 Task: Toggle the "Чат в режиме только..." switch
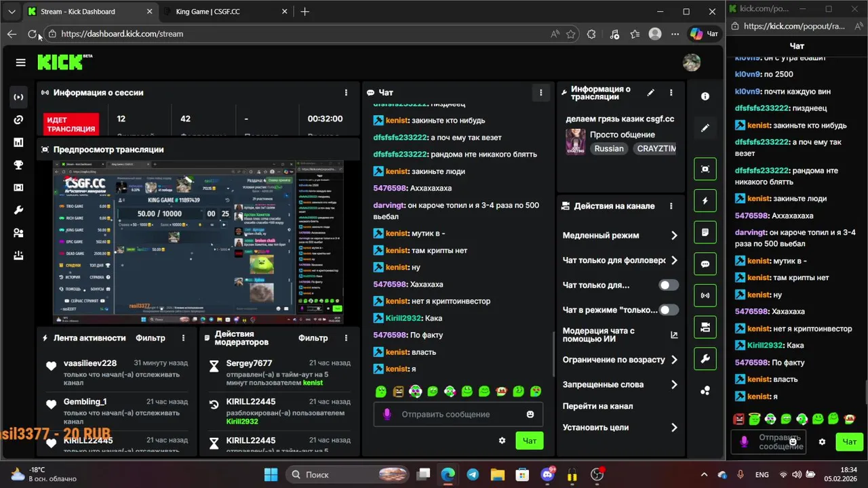tap(669, 310)
